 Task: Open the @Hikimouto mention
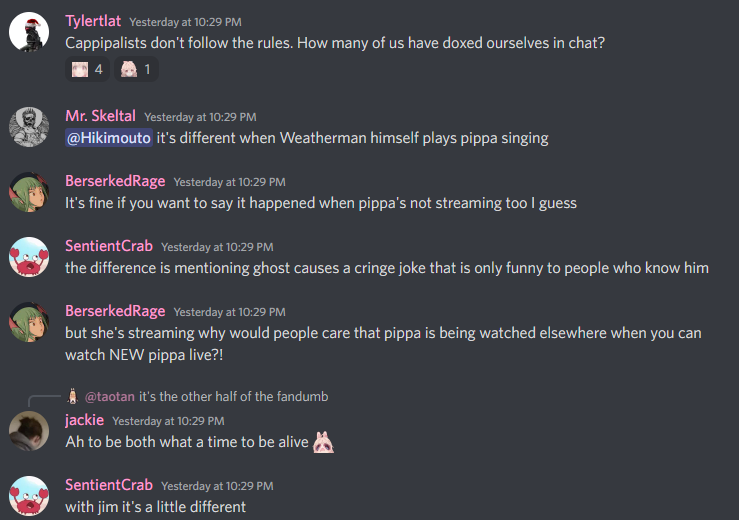pyautogui.click(x=109, y=138)
